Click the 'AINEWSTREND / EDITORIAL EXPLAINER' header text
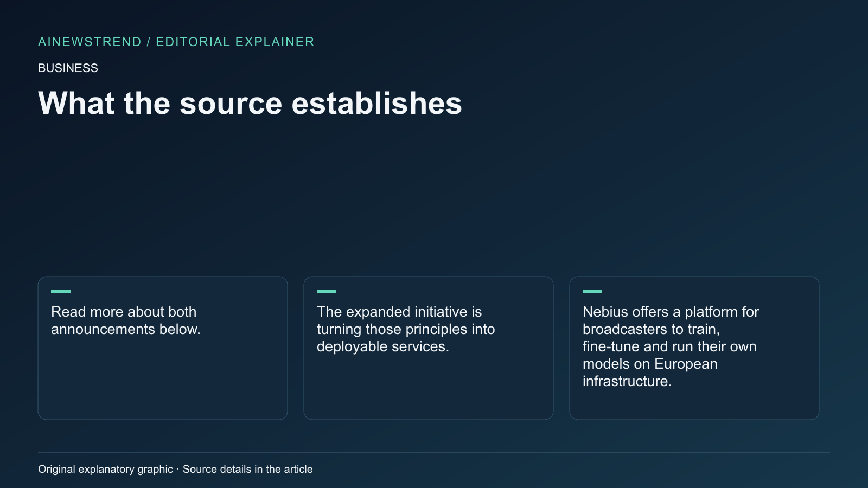The height and width of the screenshot is (488, 868). pos(176,42)
